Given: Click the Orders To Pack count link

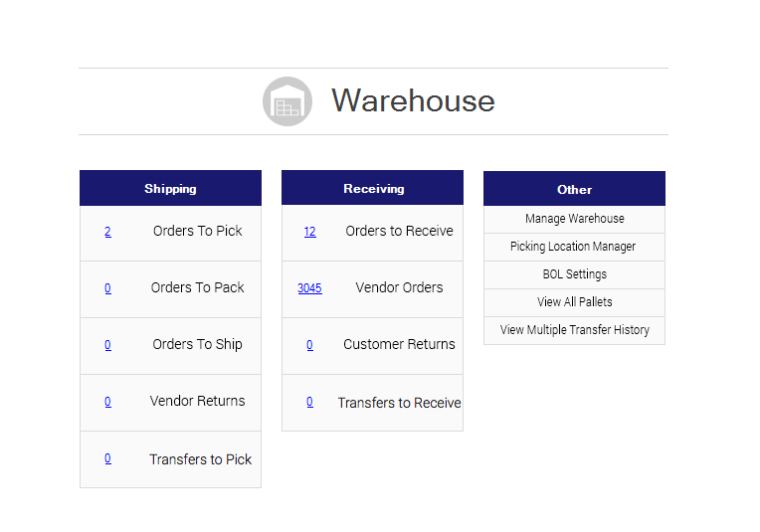Looking at the screenshot, I should coord(107,288).
